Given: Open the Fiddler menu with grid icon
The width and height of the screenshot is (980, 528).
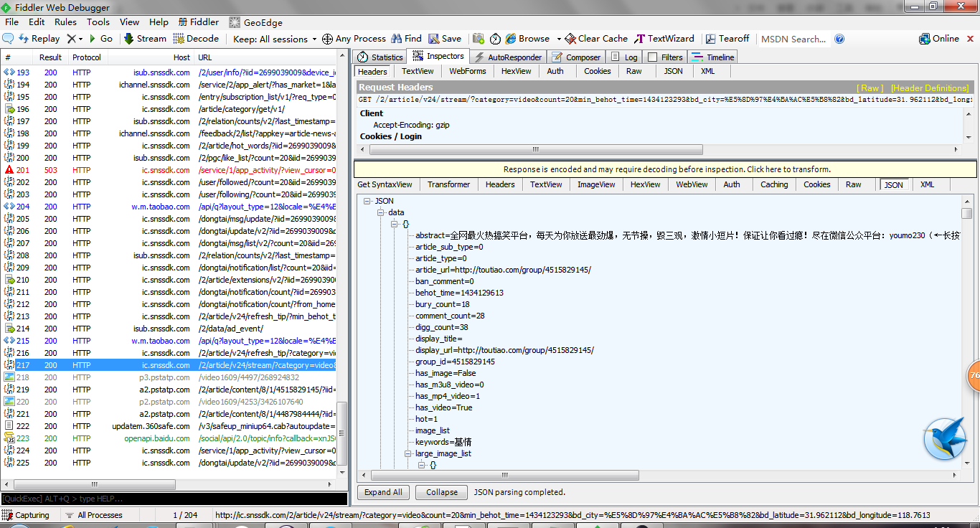Looking at the screenshot, I should pos(199,22).
